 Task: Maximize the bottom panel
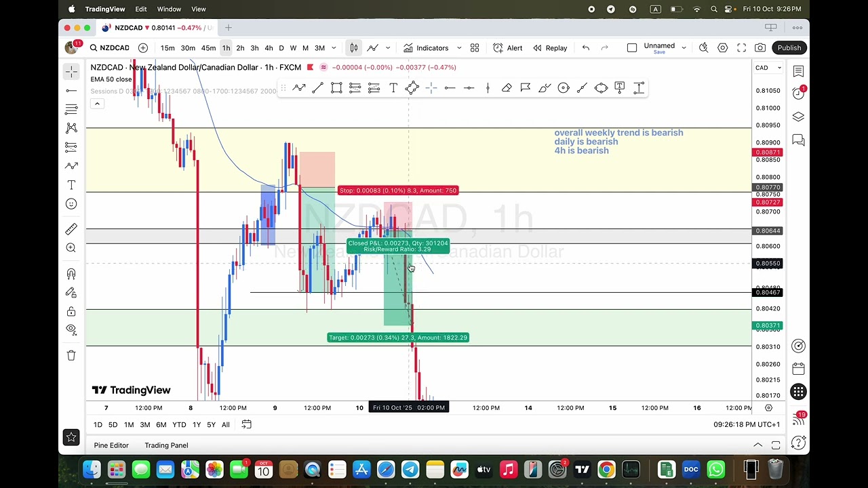point(776,445)
